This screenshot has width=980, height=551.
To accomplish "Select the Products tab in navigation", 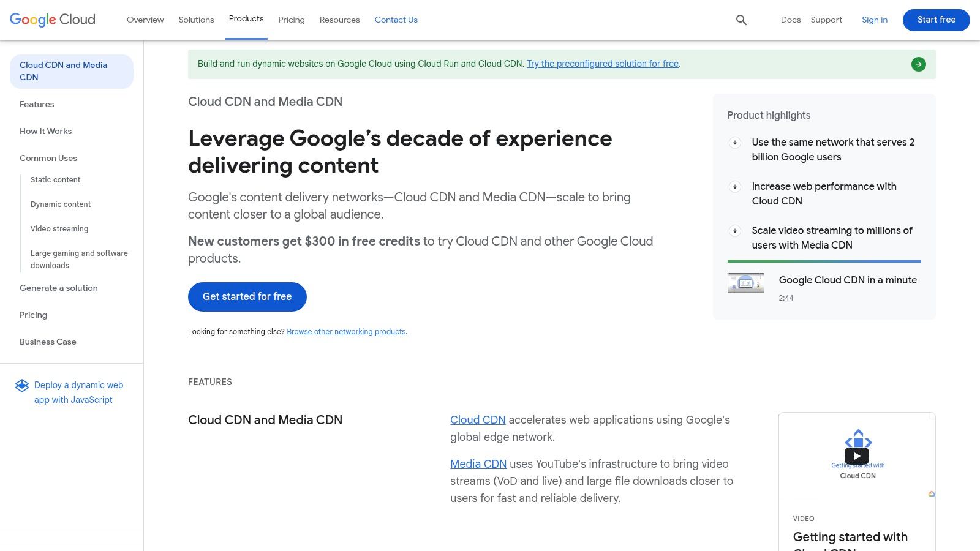I will point(246,19).
